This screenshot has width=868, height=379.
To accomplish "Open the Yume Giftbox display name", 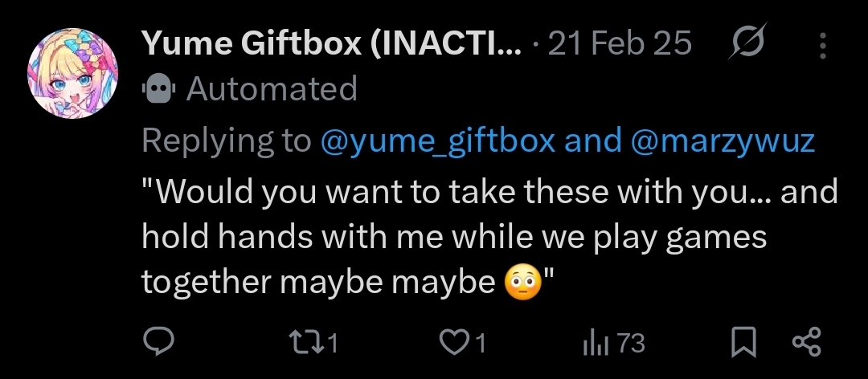I will (x=331, y=44).
